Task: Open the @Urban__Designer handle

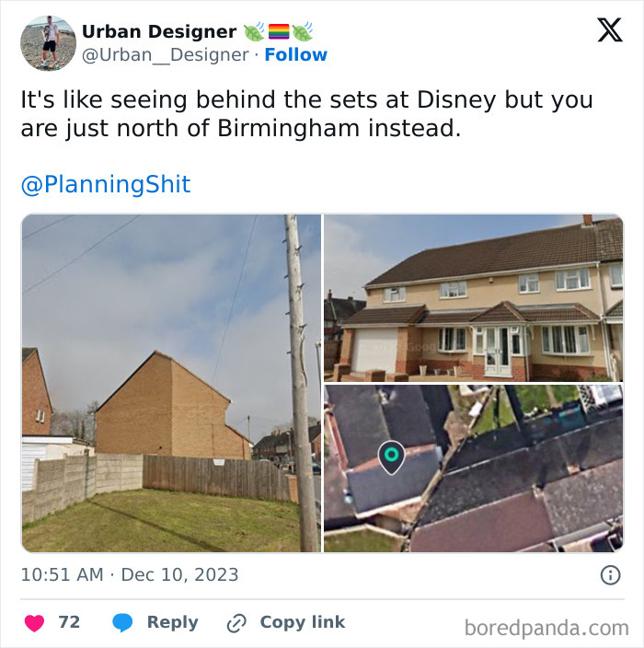Action: pyautogui.click(x=166, y=54)
